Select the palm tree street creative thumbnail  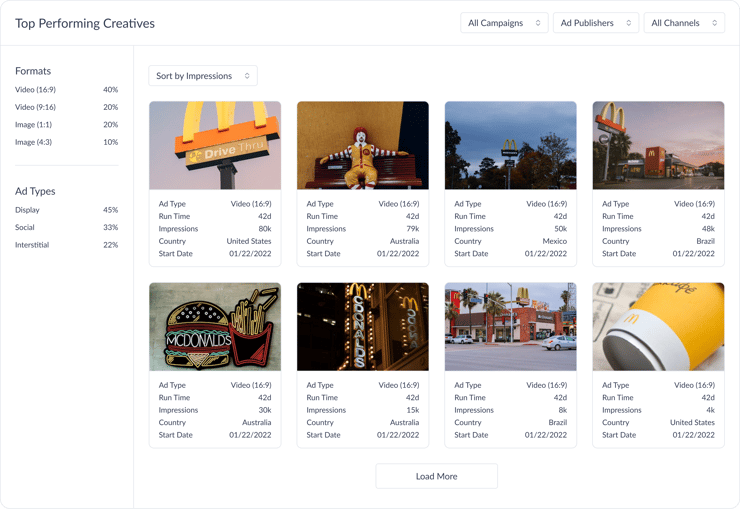[510, 327]
